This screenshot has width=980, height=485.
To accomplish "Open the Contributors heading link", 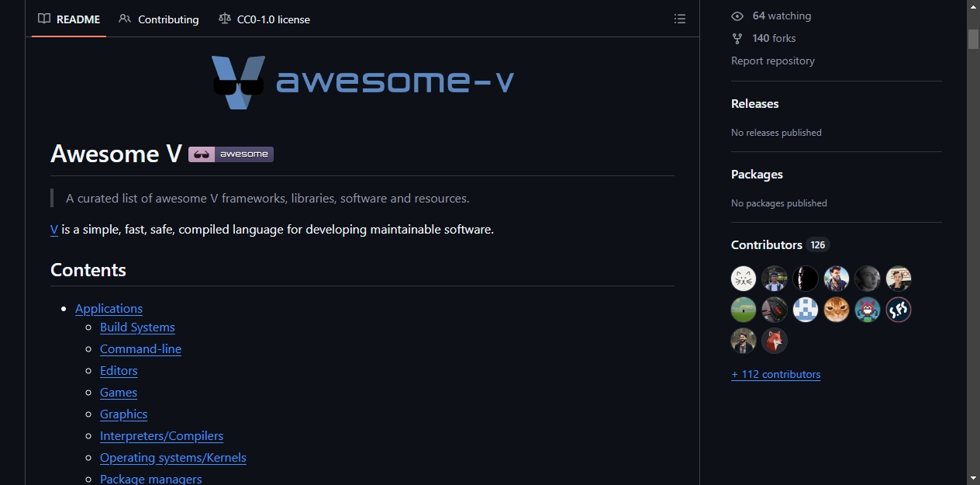I will coord(767,245).
